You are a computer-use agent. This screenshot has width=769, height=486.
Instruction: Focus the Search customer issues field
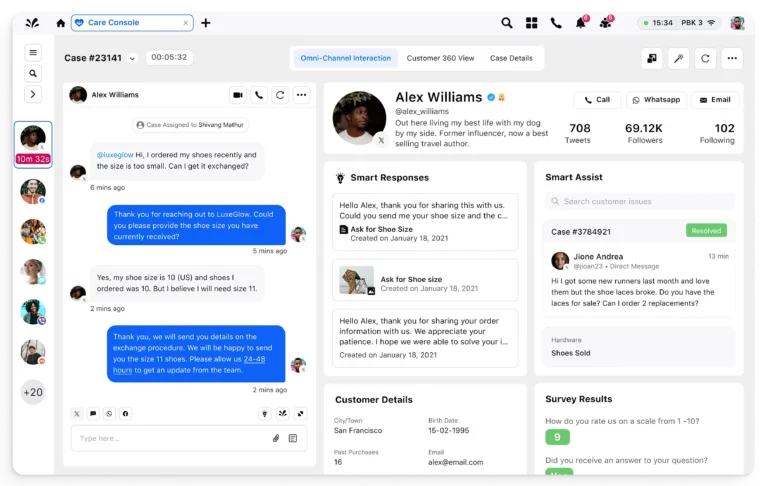click(x=640, y=202)
